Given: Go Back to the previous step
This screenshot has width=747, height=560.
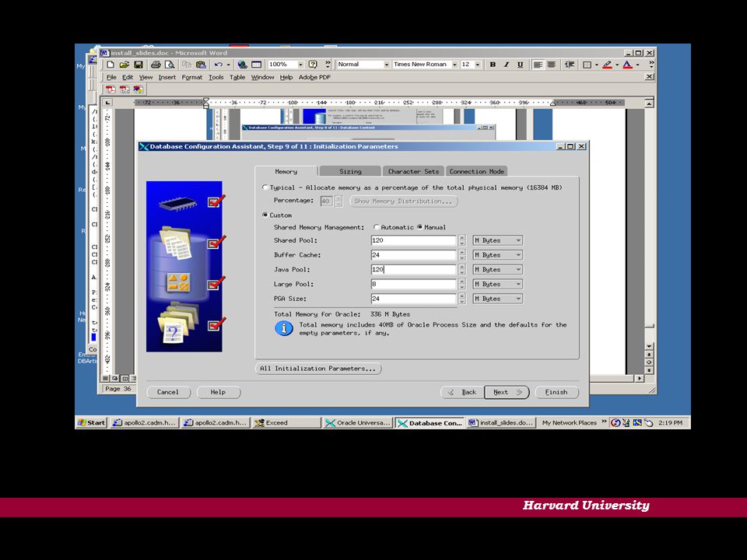Looking at the screenshot, I should (462, 392).
